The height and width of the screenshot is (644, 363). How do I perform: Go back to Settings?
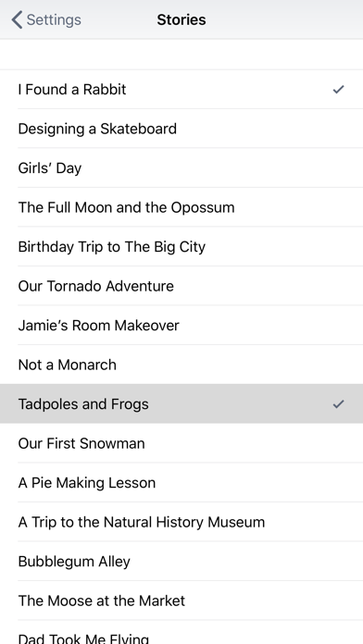tap(46, 19)
